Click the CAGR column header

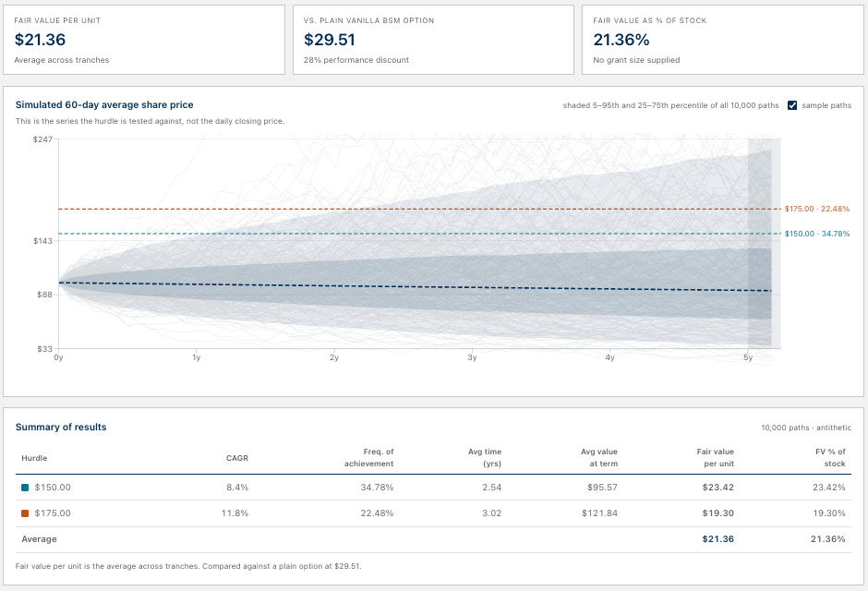[237, 458]
